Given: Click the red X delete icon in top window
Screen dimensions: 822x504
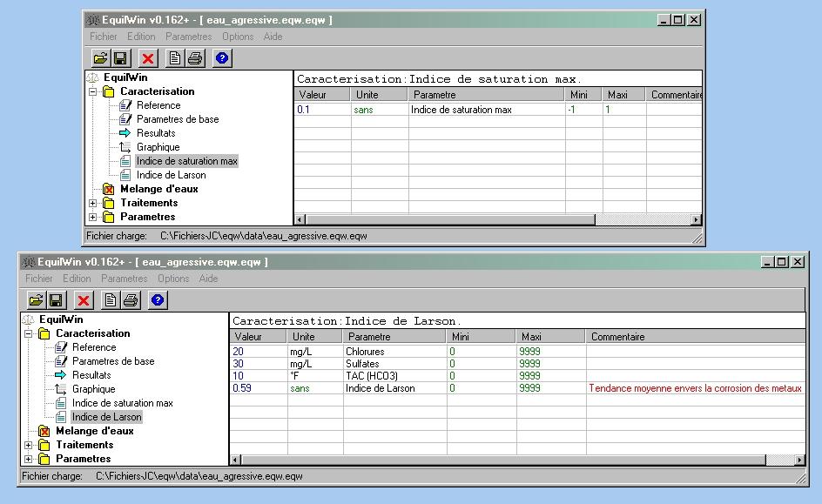Looking at the screenshot, I should [148, 58].
